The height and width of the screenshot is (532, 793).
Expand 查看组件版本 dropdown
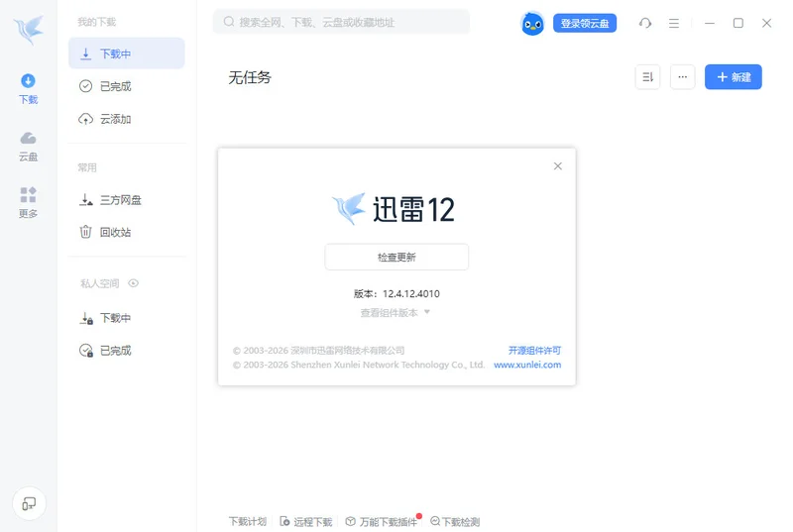(395, 313)
